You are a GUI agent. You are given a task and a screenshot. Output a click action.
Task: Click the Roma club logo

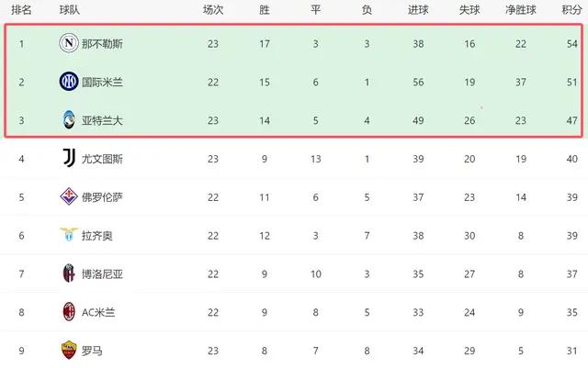point(69,350)
